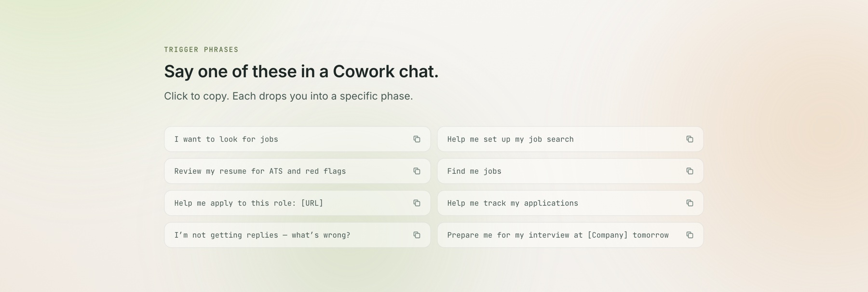Click the copy icon for the apply-to-role phrase
Image resolution: width=868 pixels, height=292 pixels.
pyautogui.click(x=417, y=203)
